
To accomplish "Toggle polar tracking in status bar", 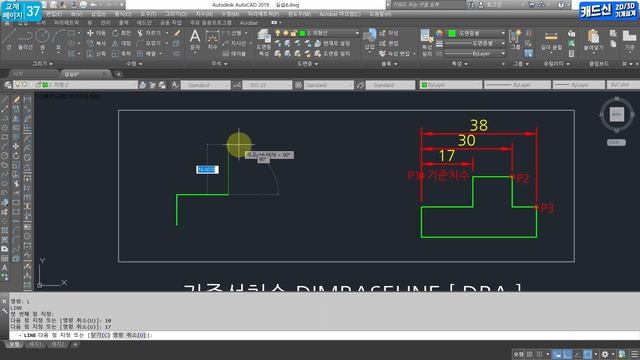I will coord(577,354).
